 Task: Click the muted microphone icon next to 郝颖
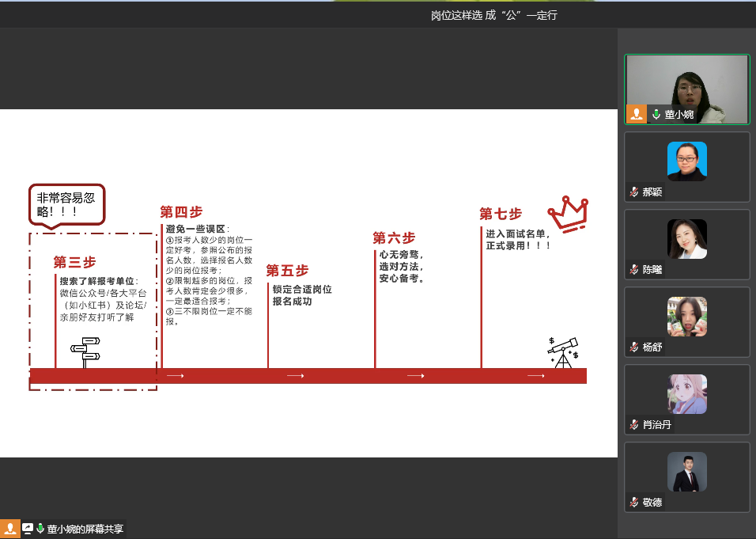tap(633, 192)
